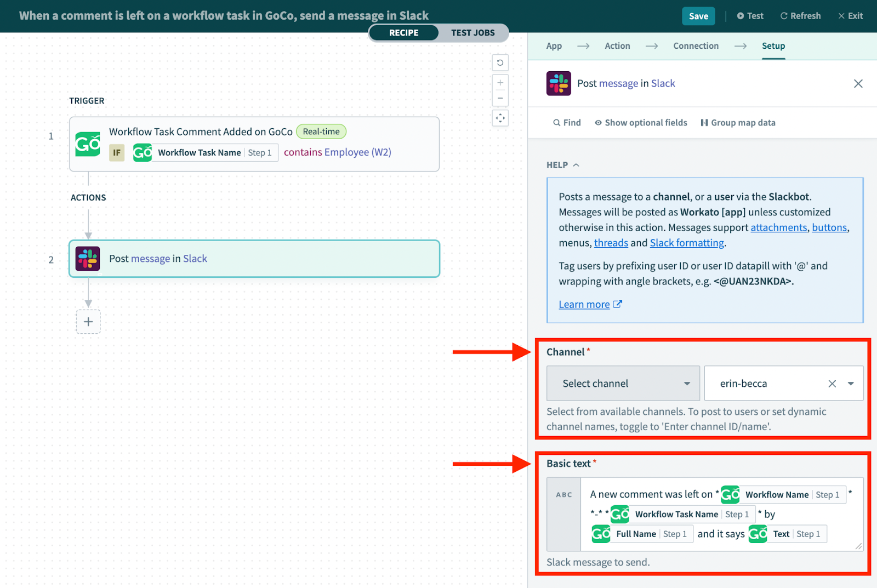
Task: Show optional fields
Action: pyautogui.click(x=641, y=123)
